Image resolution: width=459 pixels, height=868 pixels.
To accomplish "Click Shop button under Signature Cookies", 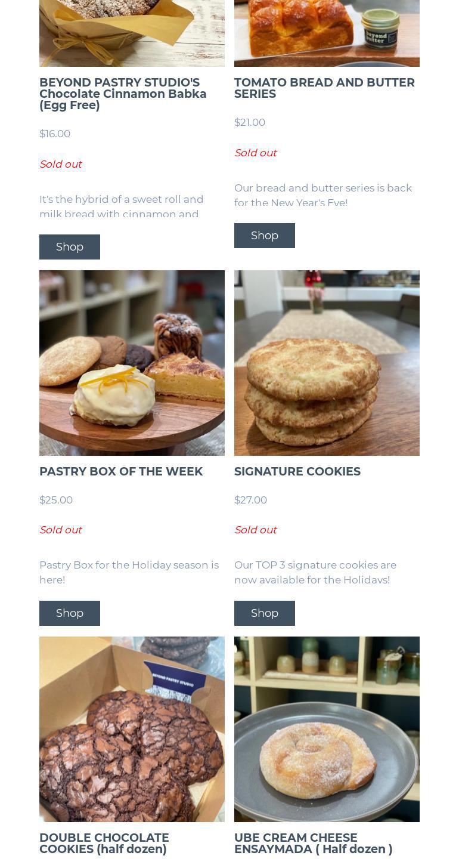I will [265, 613].
